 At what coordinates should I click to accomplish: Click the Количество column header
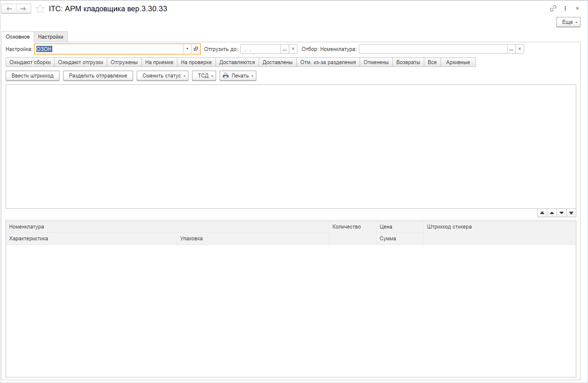(353, 233)
